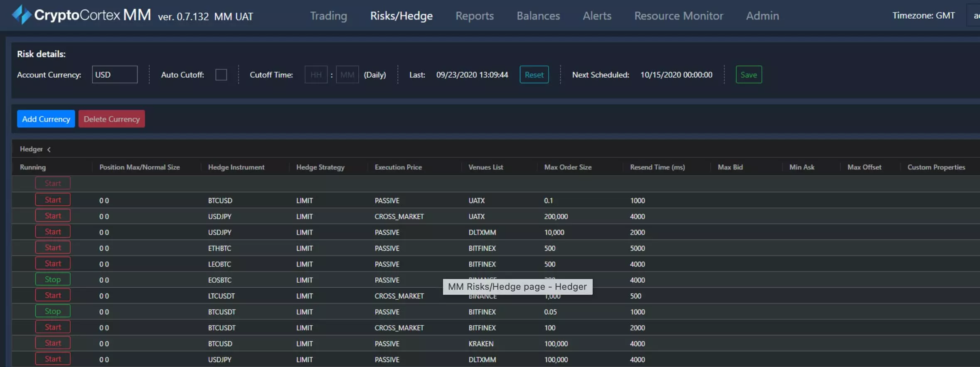Start the USDJPY DLTXMM 10,000 hedger
Viewport: 980px width, 367px height.
53,232
